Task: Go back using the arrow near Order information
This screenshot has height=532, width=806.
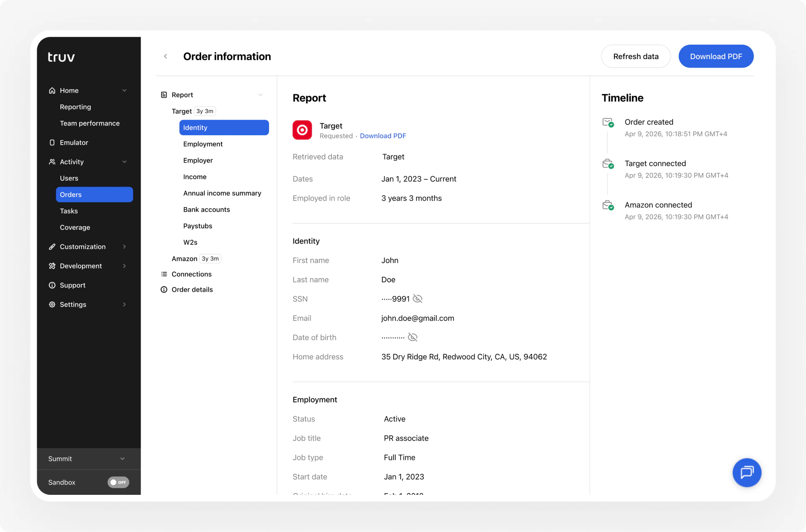Action: click(165, 56)
